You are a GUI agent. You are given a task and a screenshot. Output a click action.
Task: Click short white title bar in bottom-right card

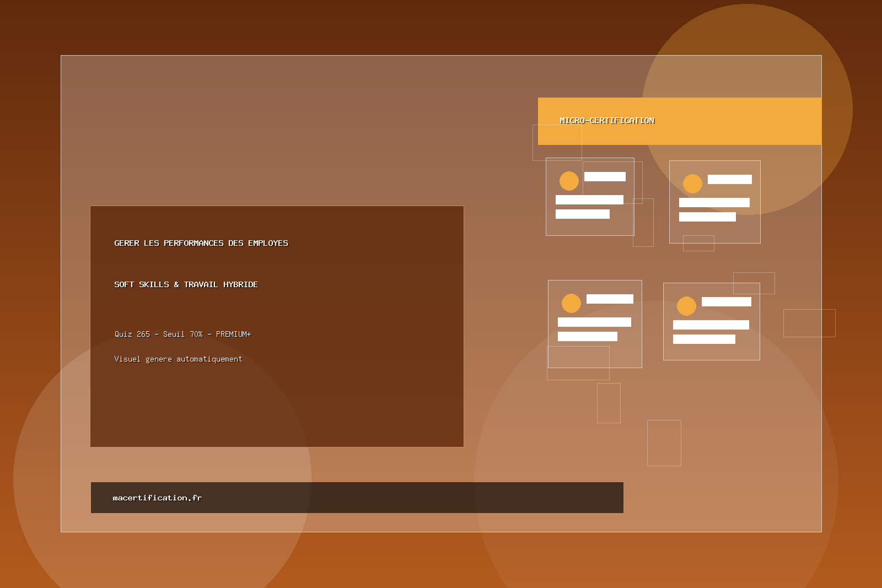[x=726, y=301]
